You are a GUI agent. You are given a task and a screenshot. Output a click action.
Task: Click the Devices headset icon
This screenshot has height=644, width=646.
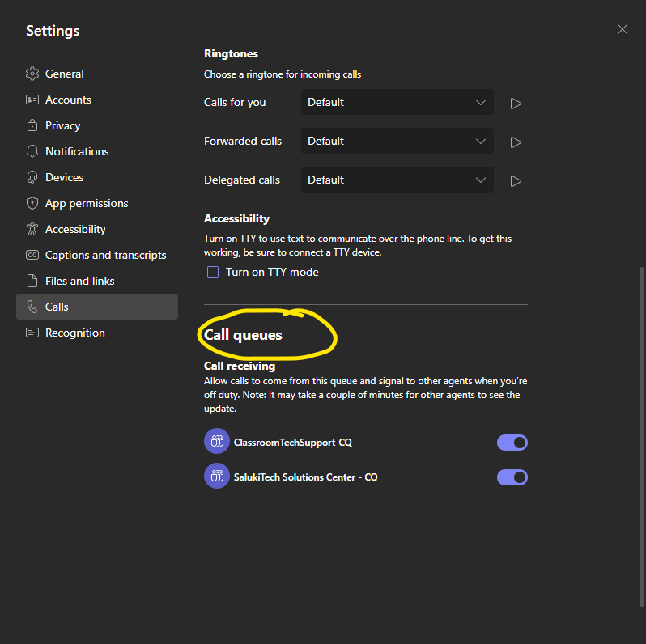[32, 177]
